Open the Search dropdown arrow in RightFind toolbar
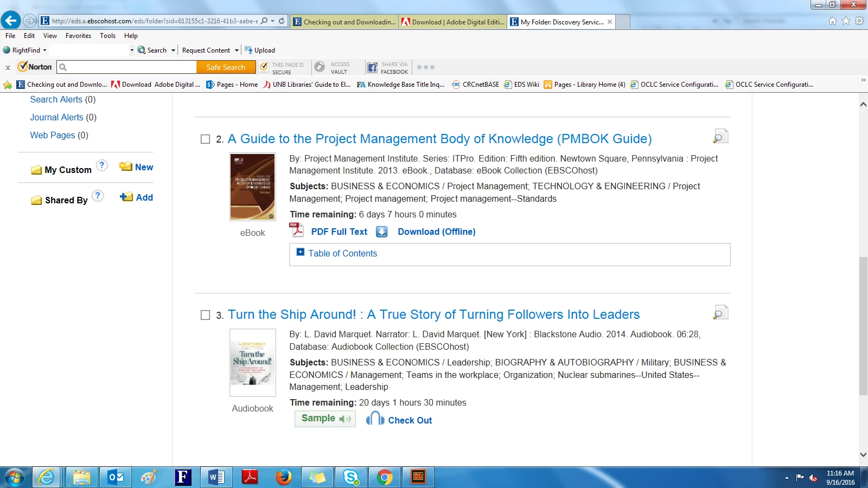Screen dimensions: 868x488 [x=173, y=50]
